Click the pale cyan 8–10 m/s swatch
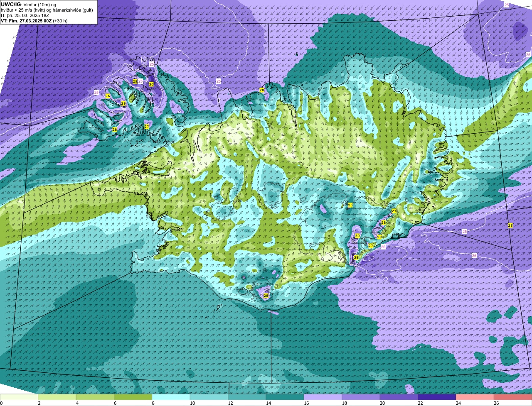The image size is (532, 406). pos(171,397)
